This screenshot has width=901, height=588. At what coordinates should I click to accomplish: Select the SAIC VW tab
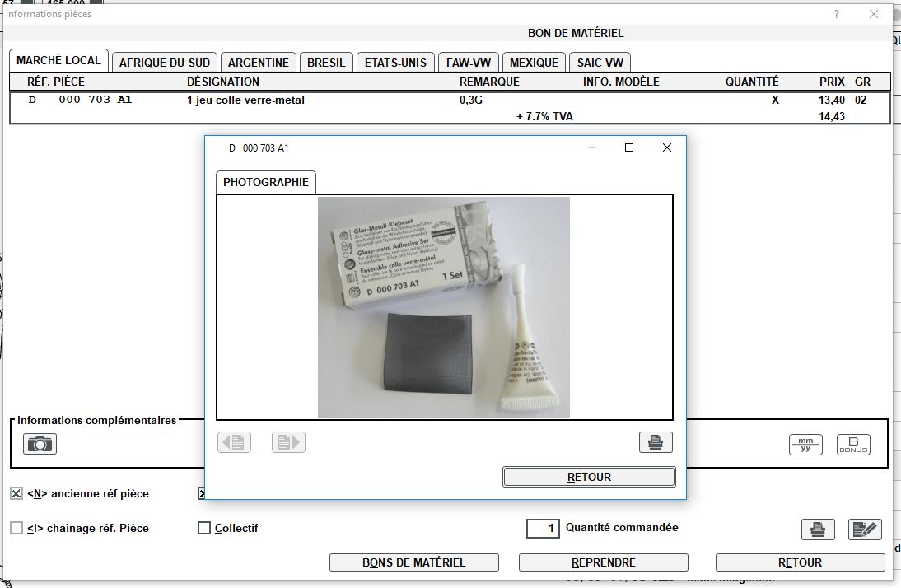pyautogui.click(x=600, y=63)
